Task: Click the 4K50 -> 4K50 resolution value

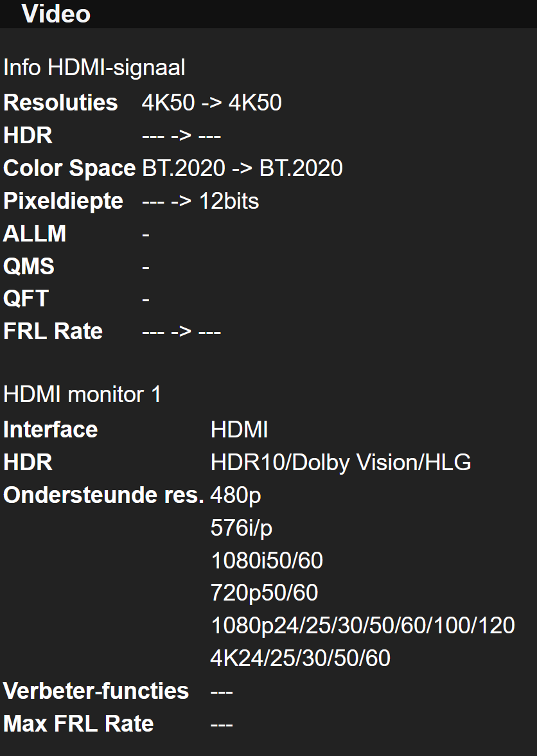Action: pos(211,103)
